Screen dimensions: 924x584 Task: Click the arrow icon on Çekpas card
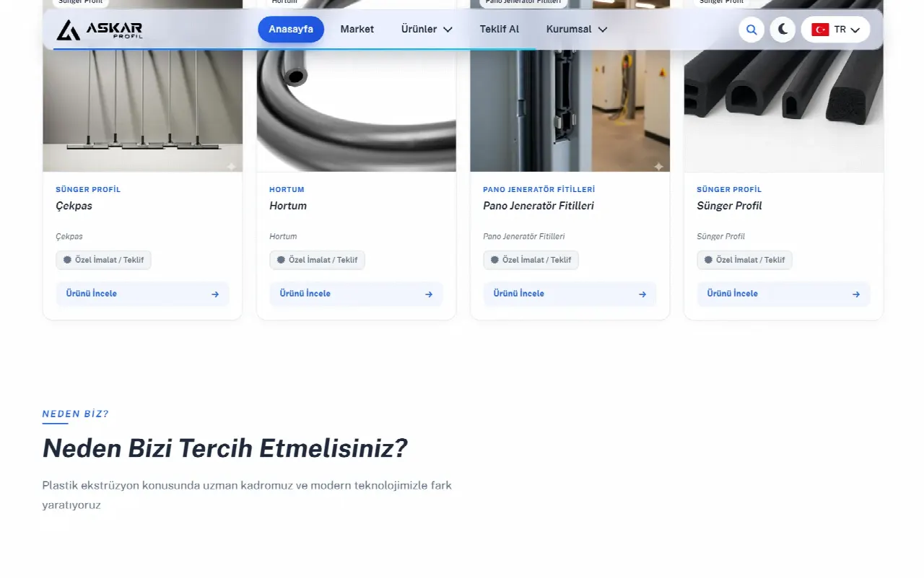tap(215, 295)
